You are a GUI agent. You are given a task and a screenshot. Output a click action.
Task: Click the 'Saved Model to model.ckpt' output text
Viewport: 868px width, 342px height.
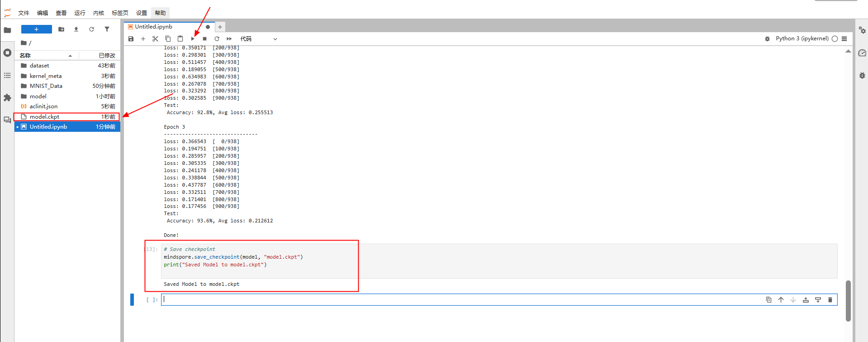coord(202,284)
